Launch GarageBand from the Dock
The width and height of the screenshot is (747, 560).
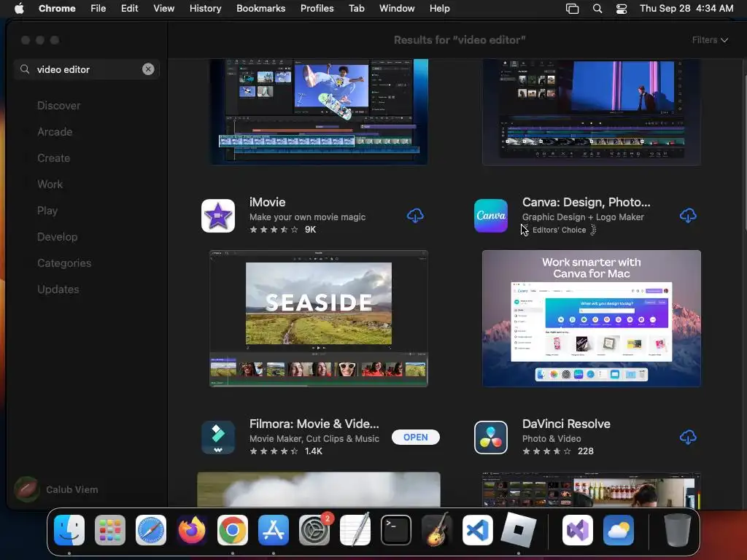tap(437, 530)
